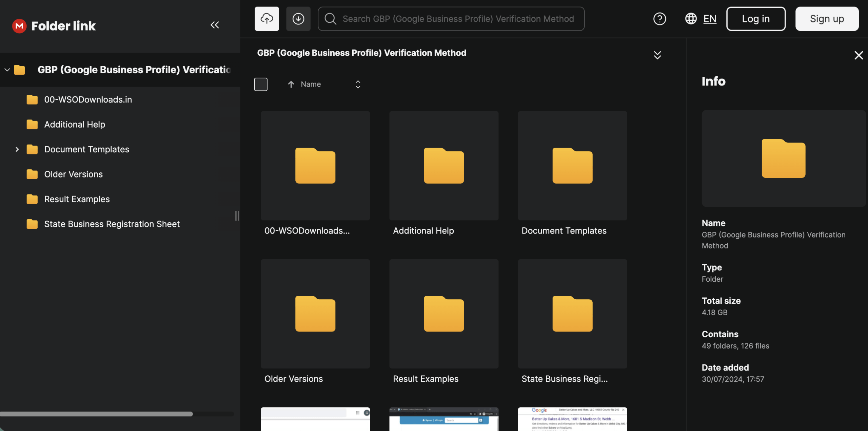This screenshot has height=431, width=868.
Task: Click the globe language icon
Action: 691,19
